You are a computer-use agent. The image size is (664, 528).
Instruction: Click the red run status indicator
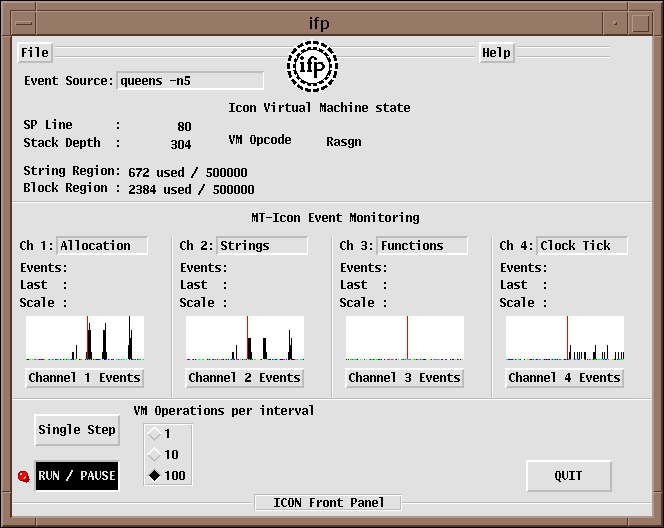coord(23,477)
